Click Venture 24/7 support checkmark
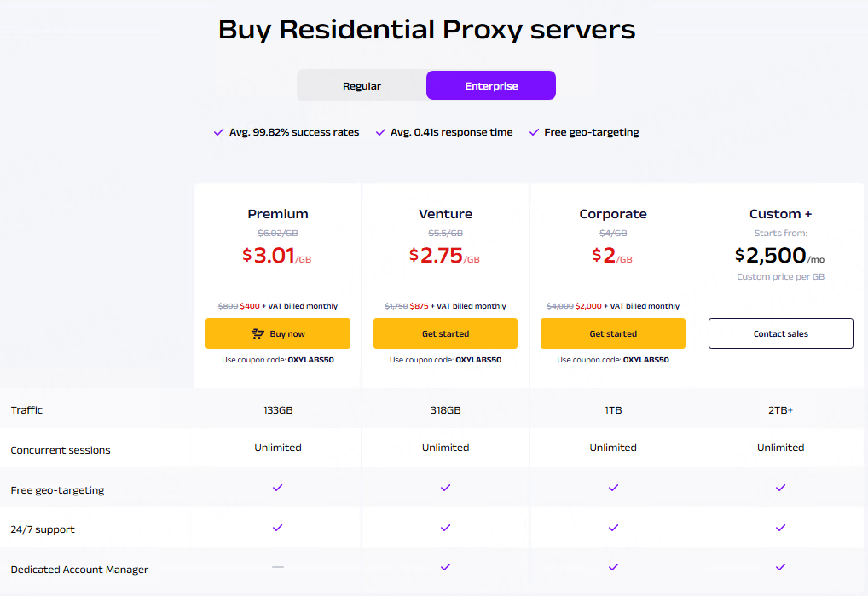868x596 pixels. click(445, 528)
